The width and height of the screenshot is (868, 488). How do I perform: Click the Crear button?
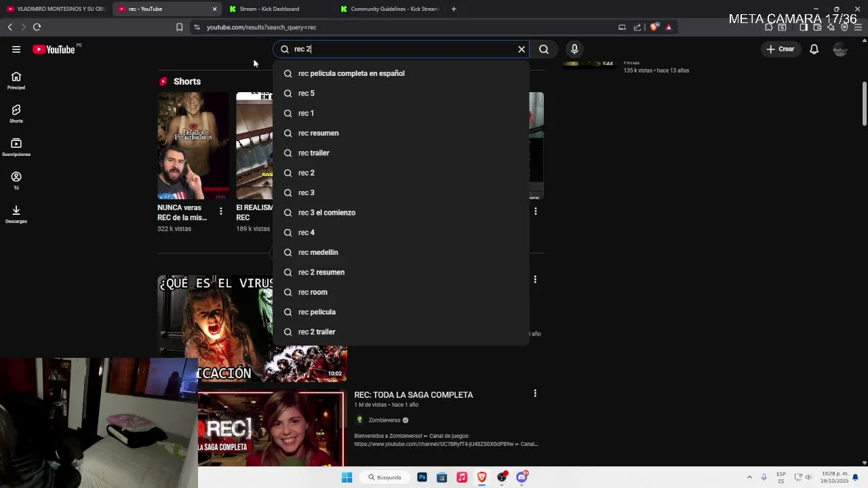pos(780,49)
